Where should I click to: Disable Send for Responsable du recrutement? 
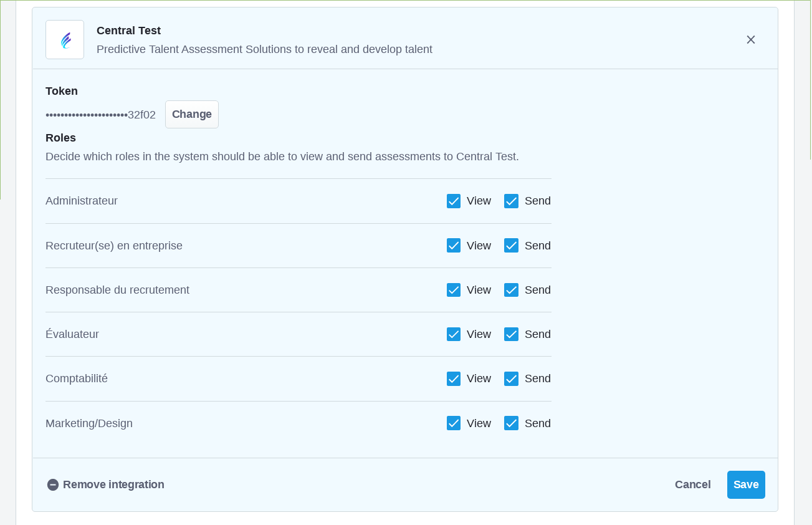tap(511, 290)
